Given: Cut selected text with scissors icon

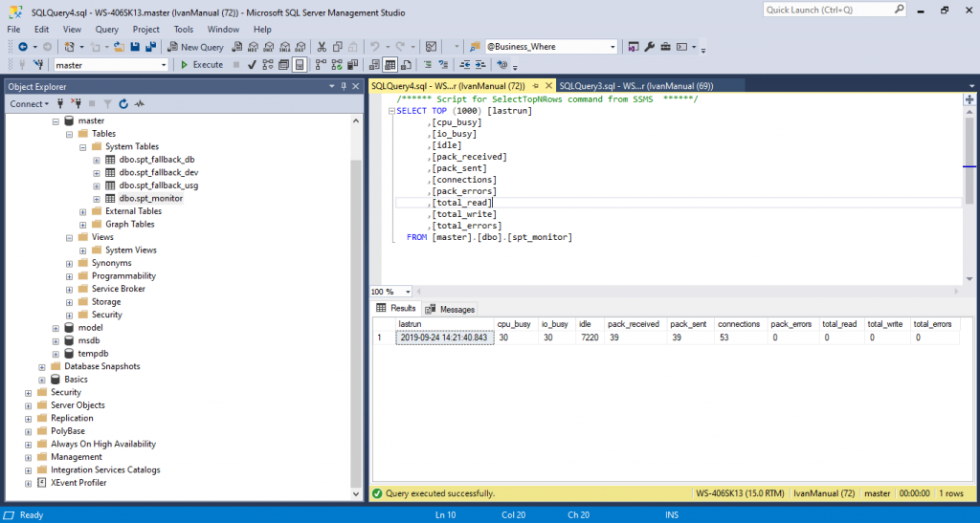Looking at the screenshot, I should (x=322, y=47).
